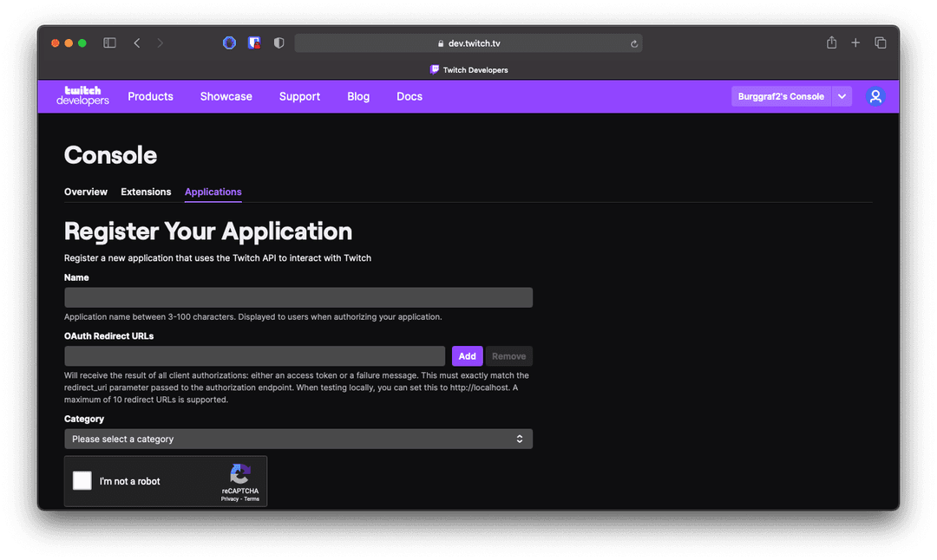Open the Category selection dropdown
937x560 pixels.
tap(298, 439)
